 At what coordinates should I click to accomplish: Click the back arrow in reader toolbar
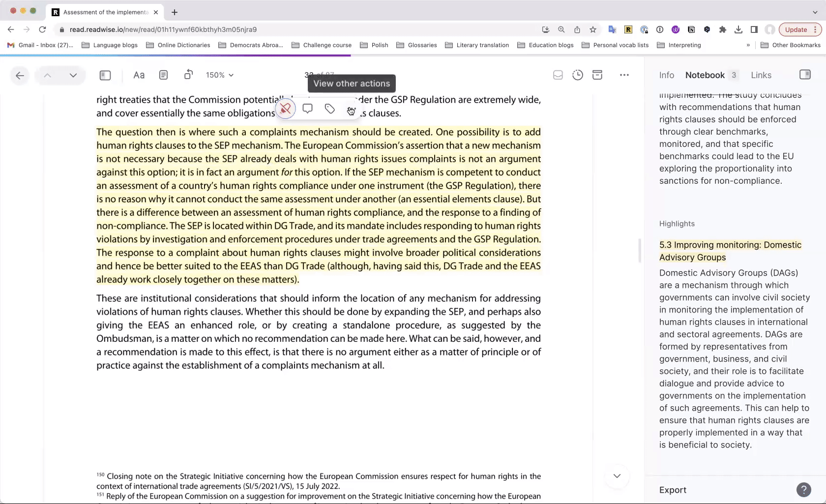coord(20,75)
